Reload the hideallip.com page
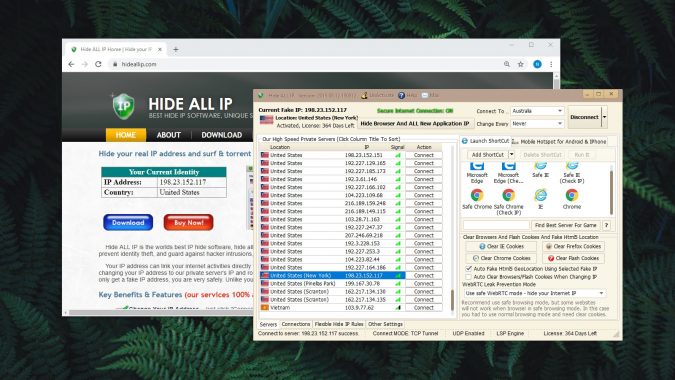 pyautogui.click(x=98, y=64)
